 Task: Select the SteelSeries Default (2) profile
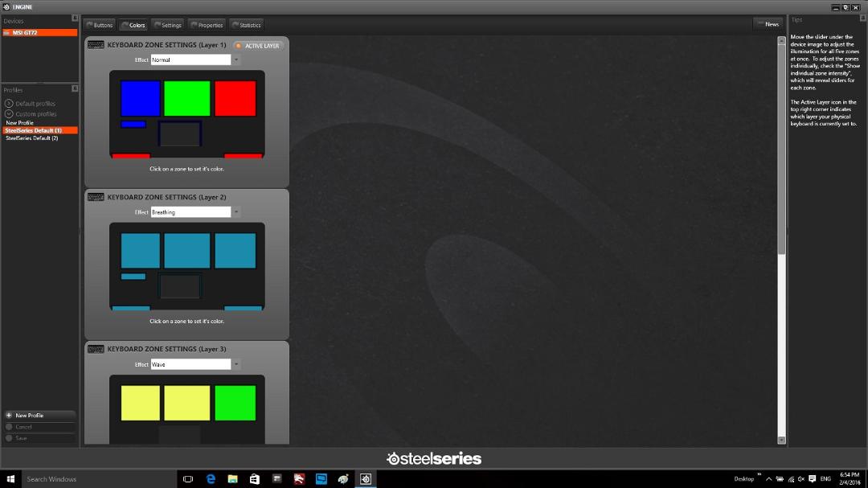[31, 138]
